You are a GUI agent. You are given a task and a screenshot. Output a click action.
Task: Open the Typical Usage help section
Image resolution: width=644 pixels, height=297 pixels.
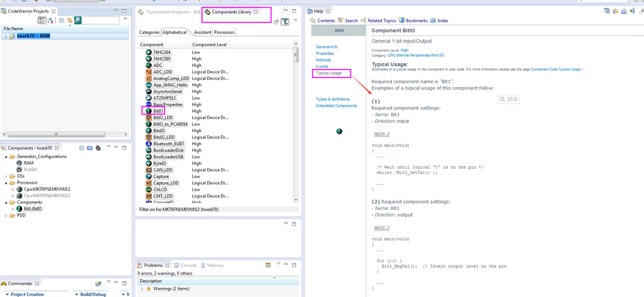pos(327,73)
